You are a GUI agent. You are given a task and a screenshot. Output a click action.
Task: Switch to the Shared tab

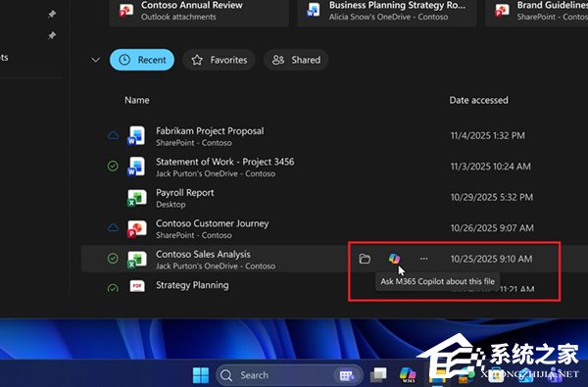pos(296,60)
